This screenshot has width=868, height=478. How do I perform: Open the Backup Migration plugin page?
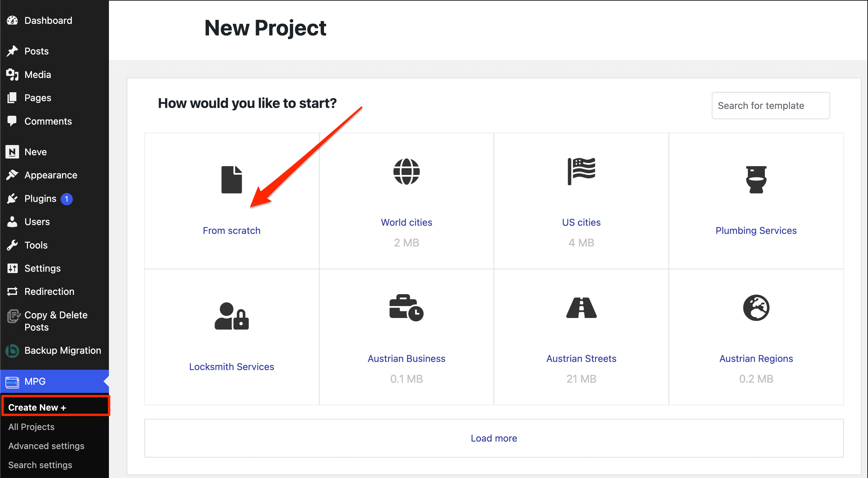pyautogui.click(x=63, y=350)
